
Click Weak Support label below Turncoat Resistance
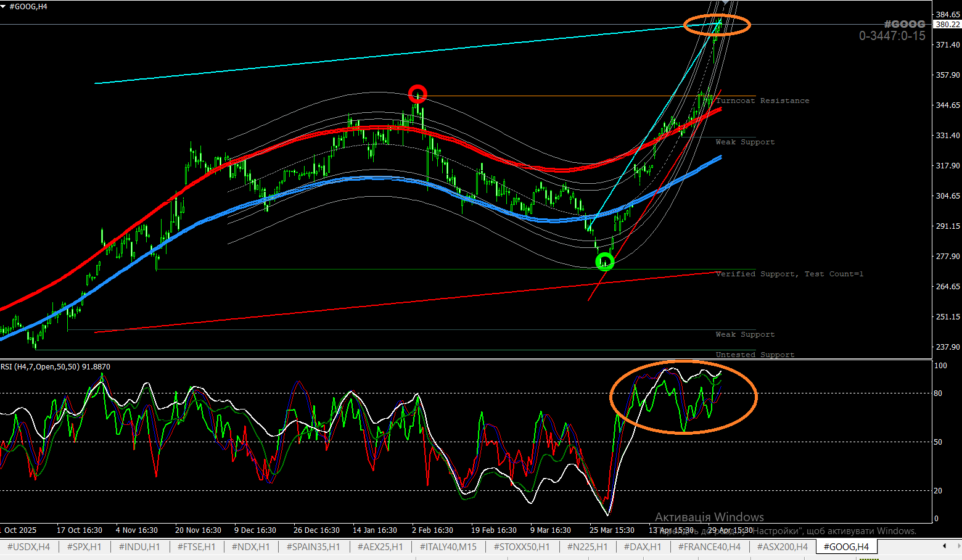[x=745, y=142]
